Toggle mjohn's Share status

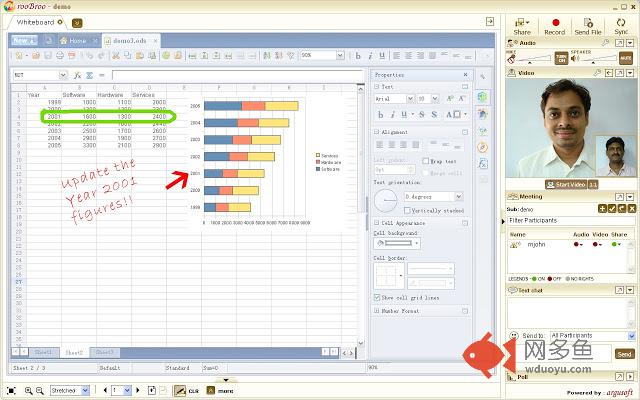[616, 244]
